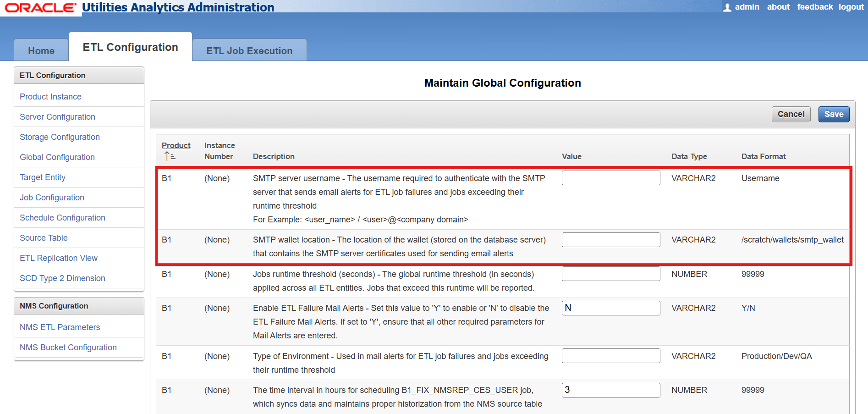Open Schedule Configuration
868x414 pixels.
coord(62,217)
